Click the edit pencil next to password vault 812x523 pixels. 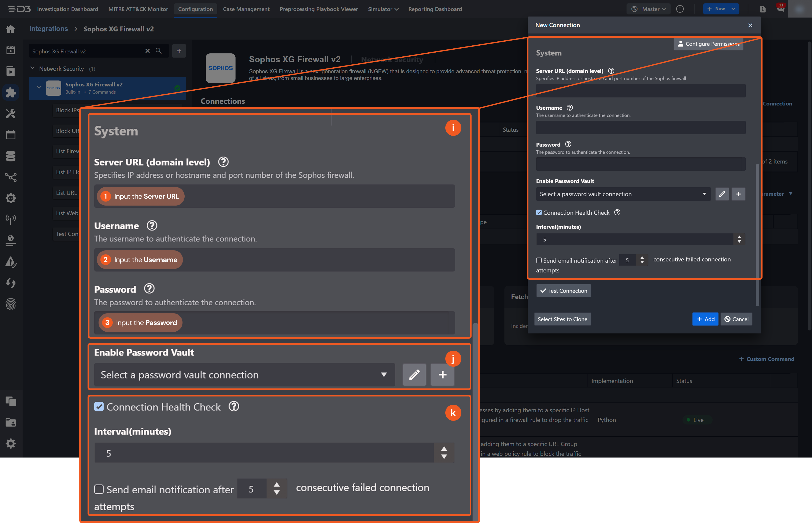(x=721, y=194)
